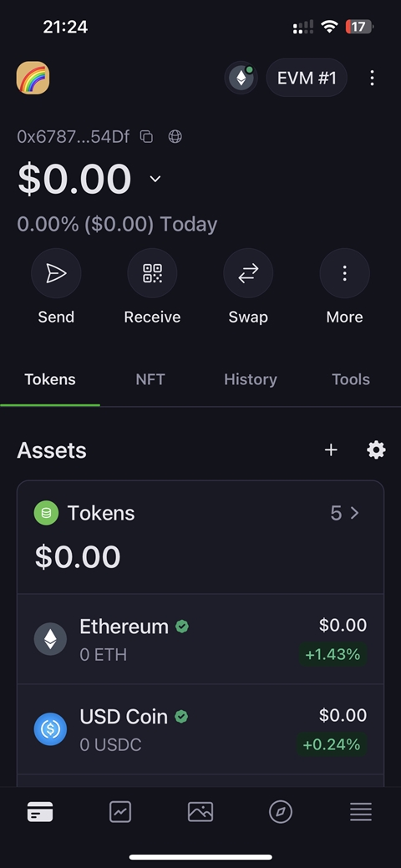Screen dimensions: 401x868
Task: Open the top-right vertical dots menu
Action: click(373, 78)
